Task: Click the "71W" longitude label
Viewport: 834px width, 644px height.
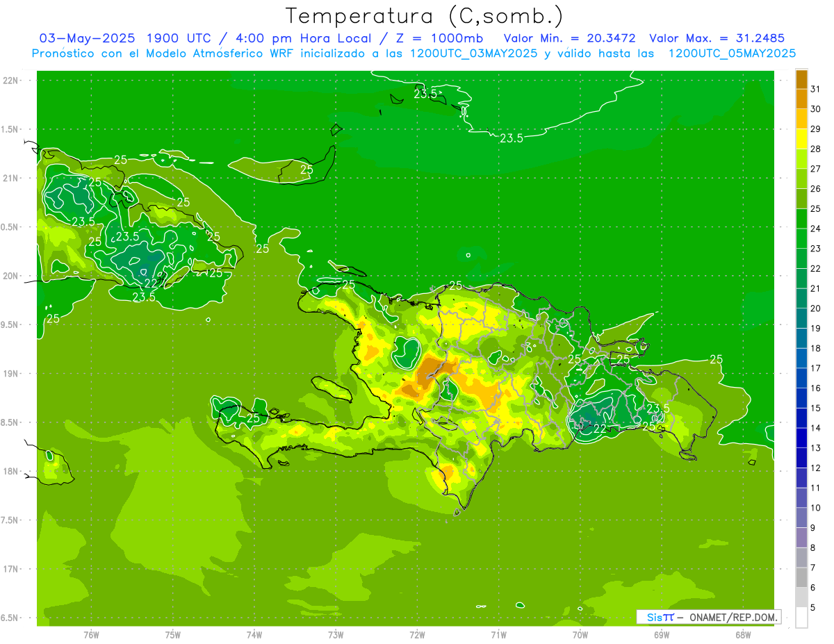Action: pyautogui.click(x=498, y=635)
